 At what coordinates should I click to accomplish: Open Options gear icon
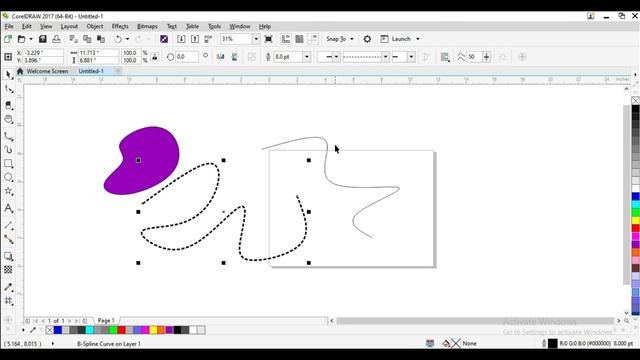point(367,39)
